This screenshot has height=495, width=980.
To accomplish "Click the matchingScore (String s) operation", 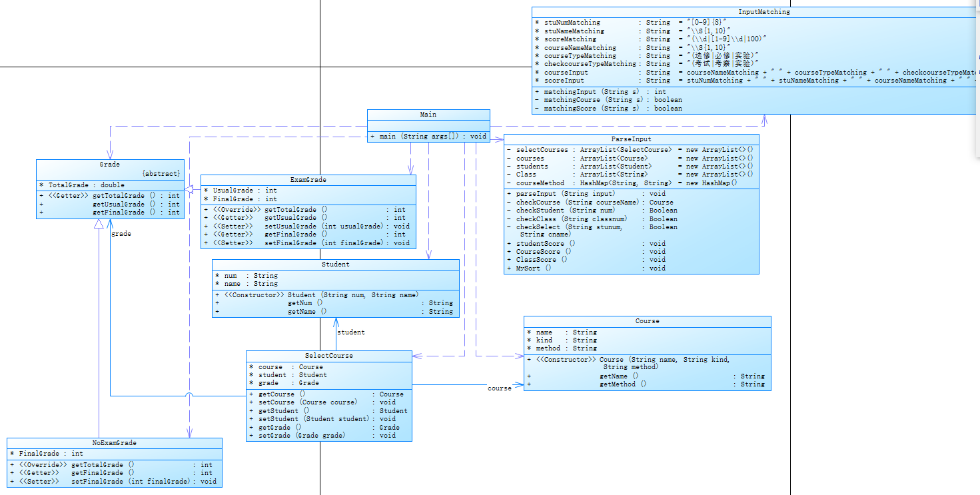I will pyautogui.click(x=608, y=109).
